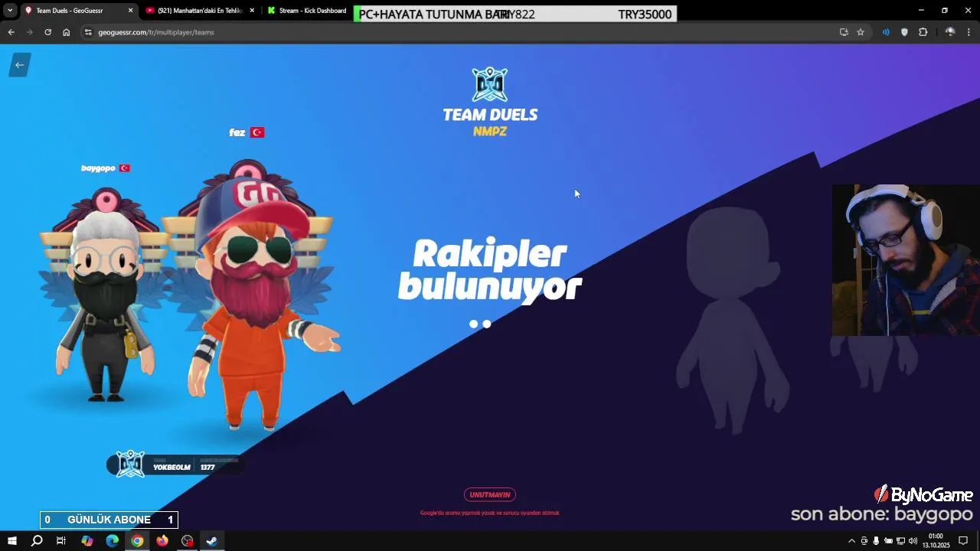This screenshot has width=980, height=551.
Task: Click the Rakipler bulunuyor status text
Action: [x=490, y=270]
